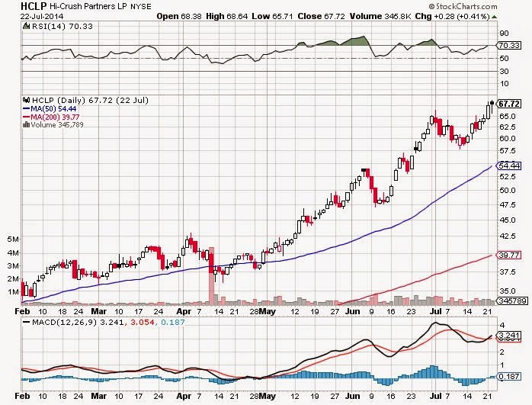The width and height of the screenshot is (532, 405).
Task: Click the green up arrow after Chg
Action: [x=495, y=17]
